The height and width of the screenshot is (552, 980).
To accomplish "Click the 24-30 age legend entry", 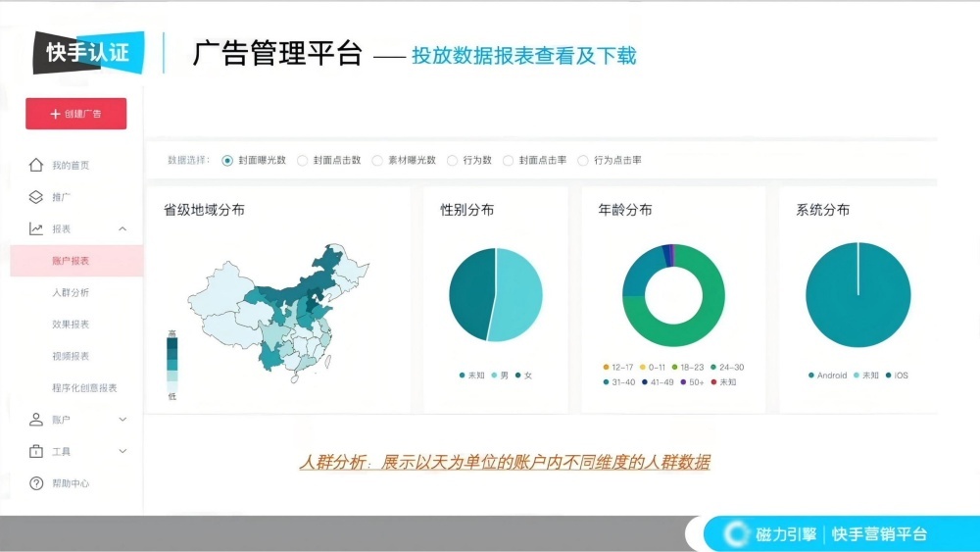I will click(x=727, y=367).
